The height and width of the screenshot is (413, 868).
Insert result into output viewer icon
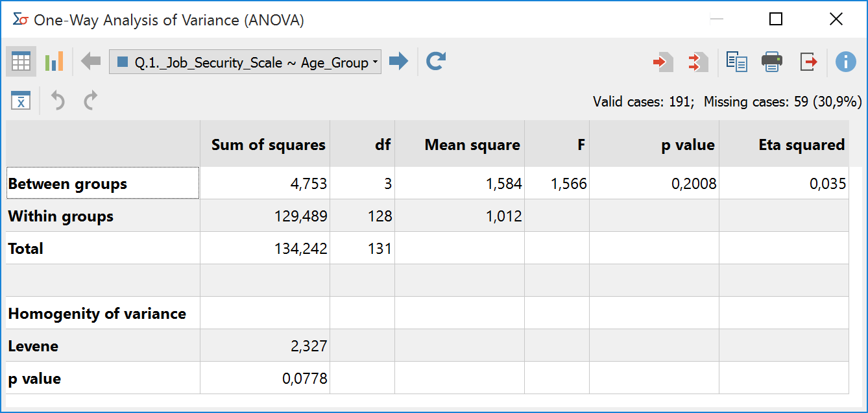tap(663, 62)
